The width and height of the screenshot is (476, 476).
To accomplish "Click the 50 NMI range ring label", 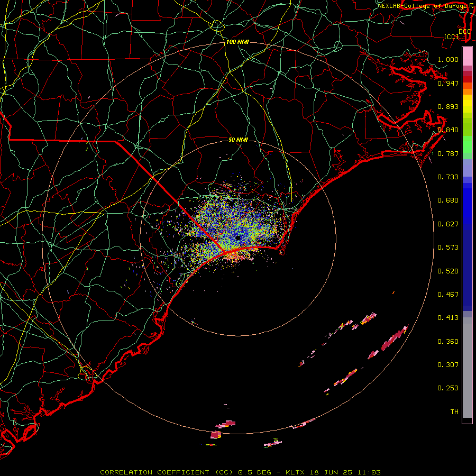I will [x=238, y=140].
